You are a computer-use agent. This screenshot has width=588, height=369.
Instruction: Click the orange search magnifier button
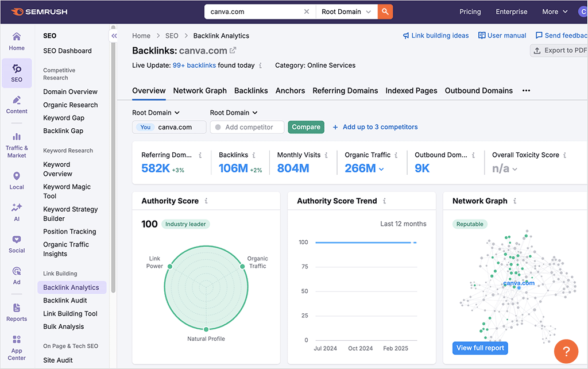pyautogui.click(x=385, y=11)
